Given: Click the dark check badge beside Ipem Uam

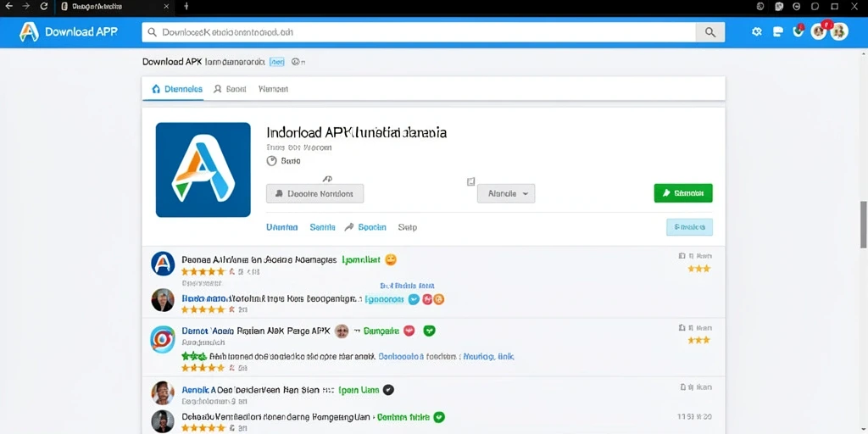Looking at the screenshot, I should tap(388, 390).
